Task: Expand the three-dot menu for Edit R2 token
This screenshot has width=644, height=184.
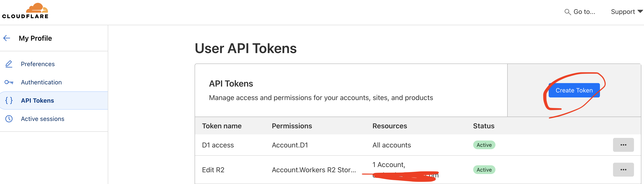Action: [x=623, y=170]
